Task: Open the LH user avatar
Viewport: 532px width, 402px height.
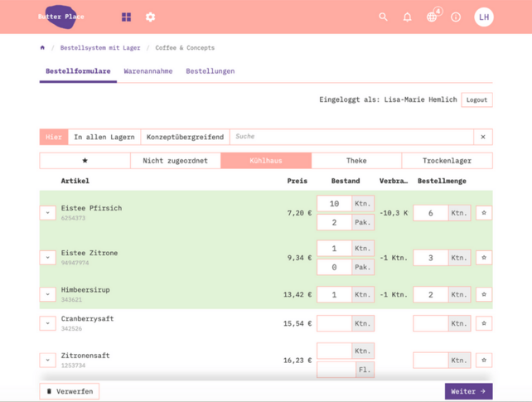Action: pos(483,17)
